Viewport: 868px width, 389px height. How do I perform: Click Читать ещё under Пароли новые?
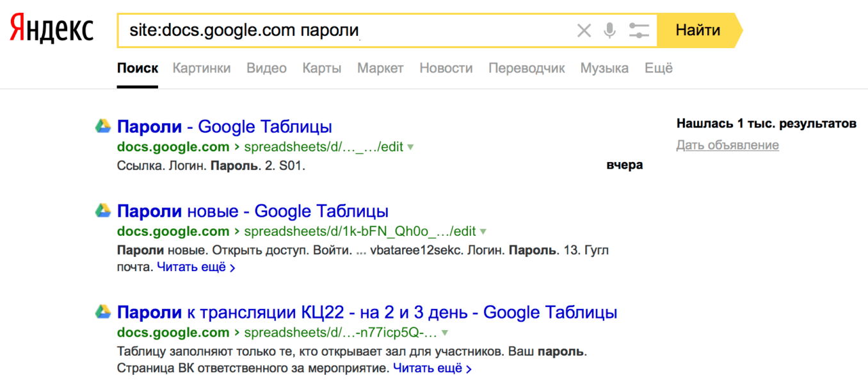(191, 267)
